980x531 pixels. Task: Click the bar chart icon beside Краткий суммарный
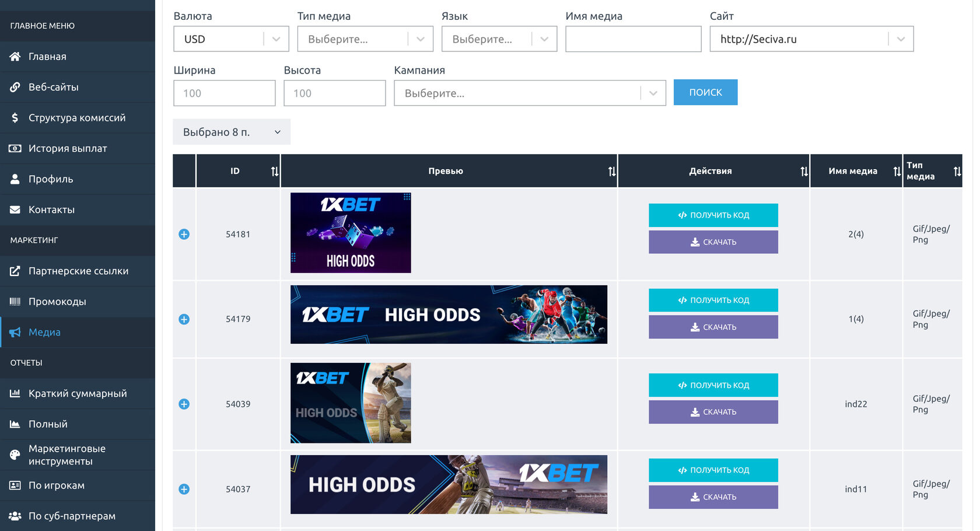click(x=15, y=393)
